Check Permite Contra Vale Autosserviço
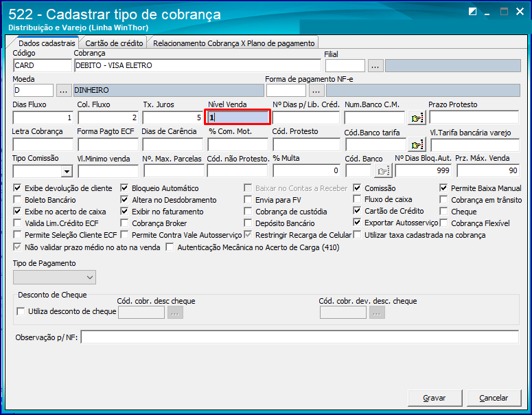 (124, 235)
